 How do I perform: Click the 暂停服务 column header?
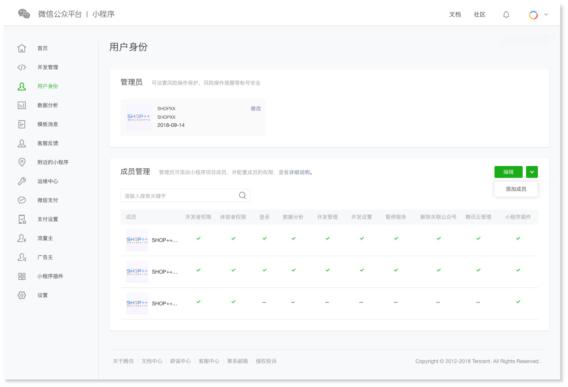[x=396, y=217]
